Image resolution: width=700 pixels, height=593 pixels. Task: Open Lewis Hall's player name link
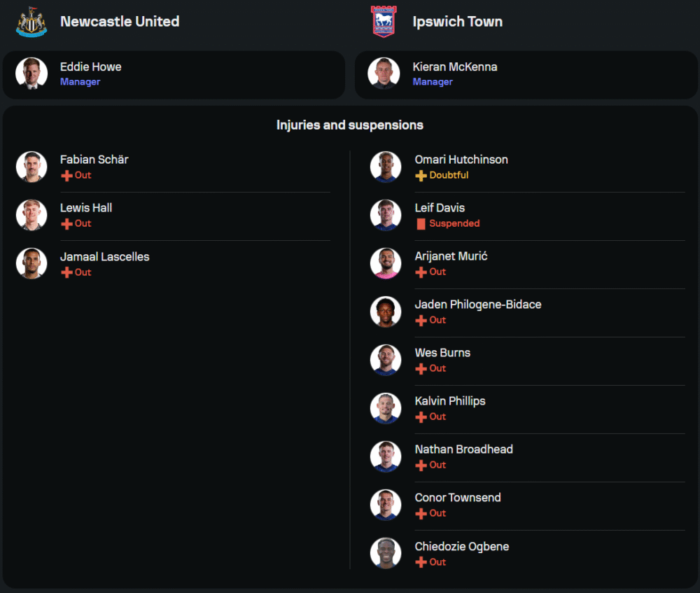coord(86,208)
